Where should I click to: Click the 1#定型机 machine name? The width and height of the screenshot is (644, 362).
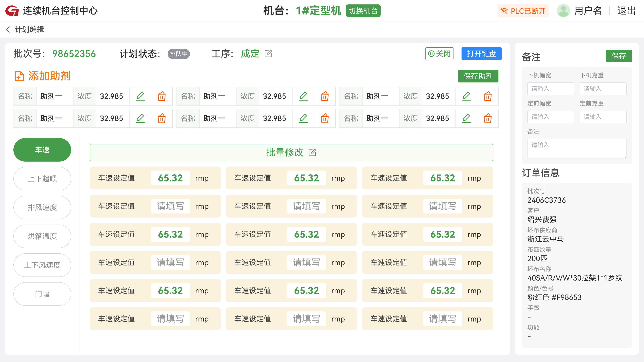pos(318,11)
